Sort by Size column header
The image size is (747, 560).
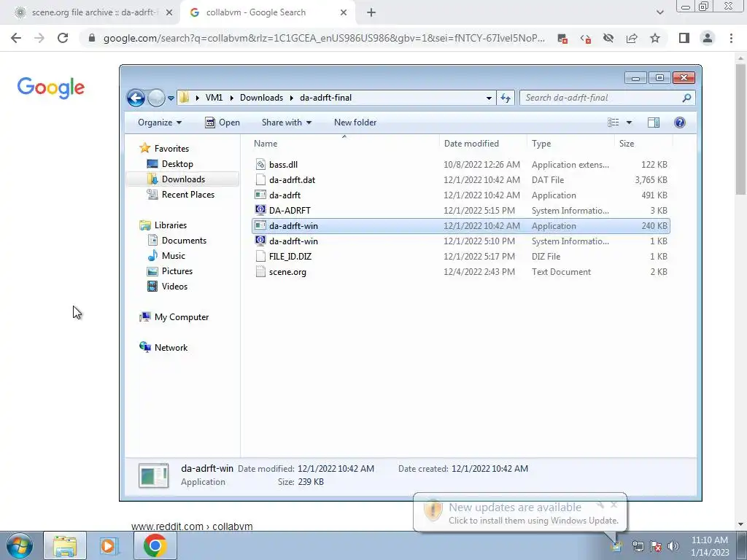click(x=627, y=144)
